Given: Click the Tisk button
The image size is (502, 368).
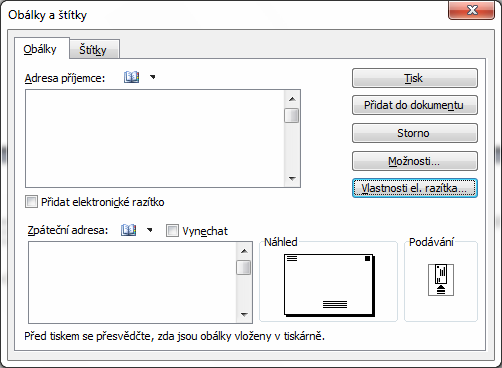Looking at the screenshot, I should tap(415, 78).
